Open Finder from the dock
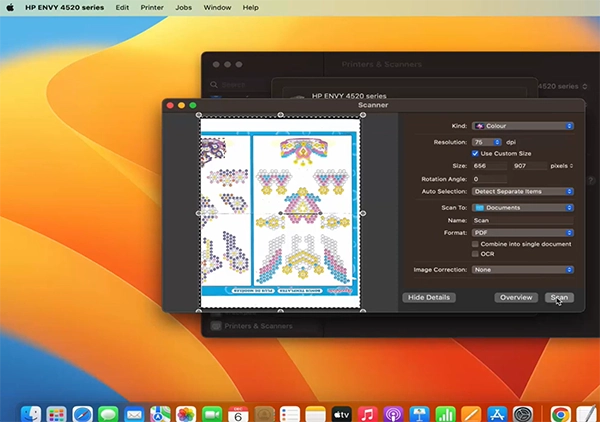Image resolution: width=600 pixels, height=422 pixels. coord(31,414)
